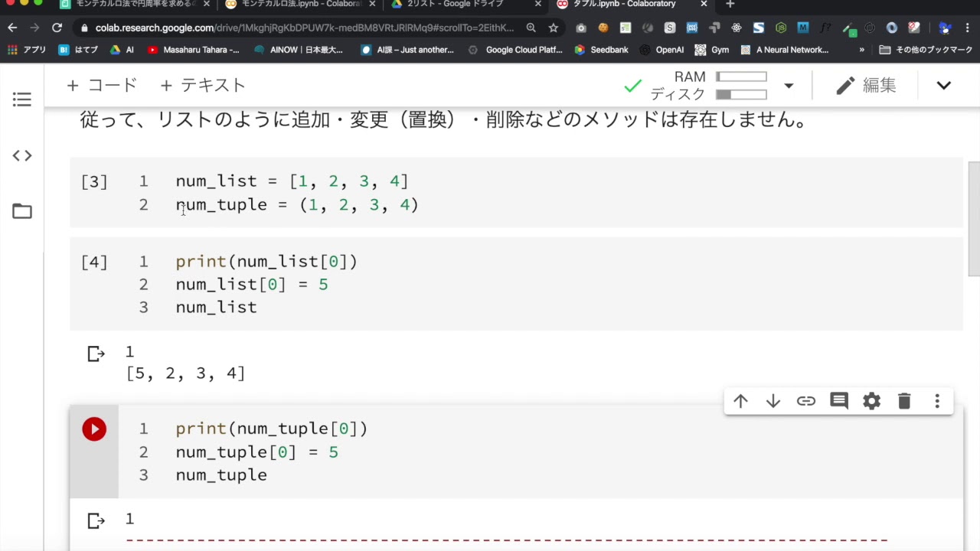Click the address bar URL
Screen dimensions: 980x551
pyautogui.click(x=305, y=28)
